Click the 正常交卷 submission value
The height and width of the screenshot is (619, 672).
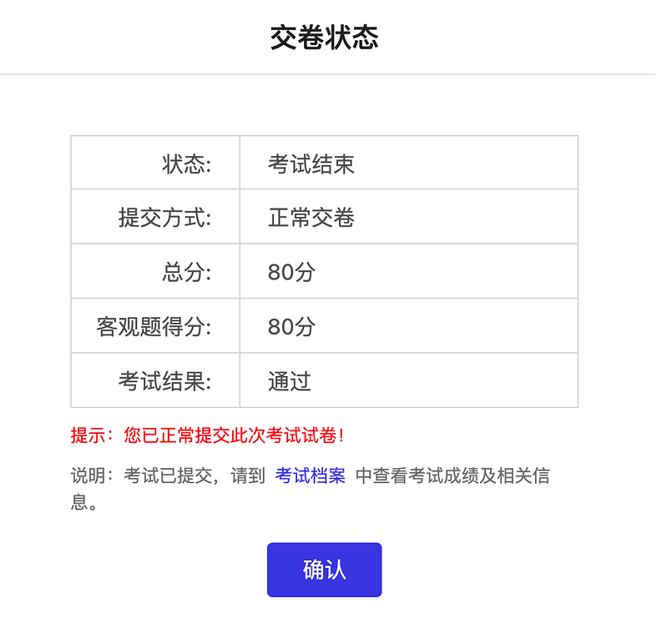coord(311,216)
